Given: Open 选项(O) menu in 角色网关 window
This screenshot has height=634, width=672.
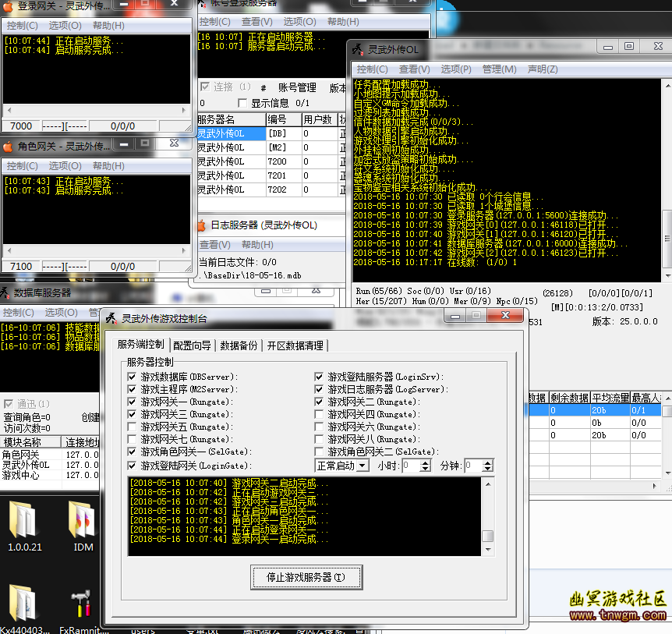Looking at the screenshot, I should pyautogui.click(x=65, y=166).
